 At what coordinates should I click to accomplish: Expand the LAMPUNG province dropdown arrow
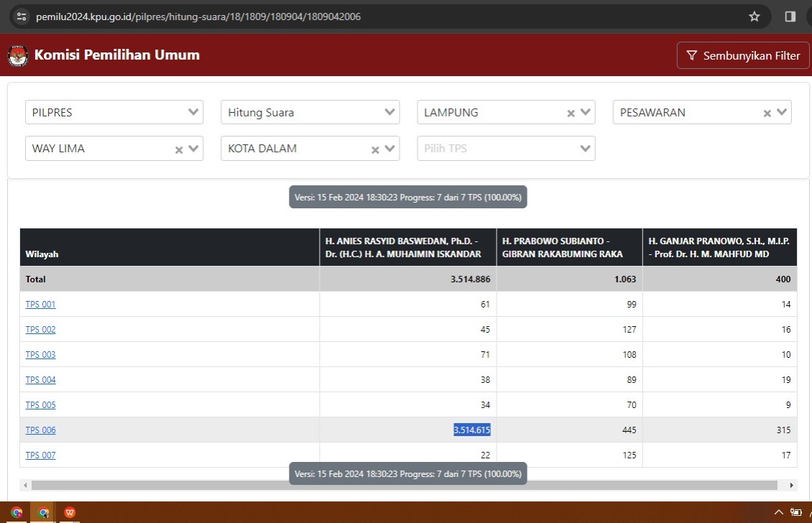[x=585, y=112]
